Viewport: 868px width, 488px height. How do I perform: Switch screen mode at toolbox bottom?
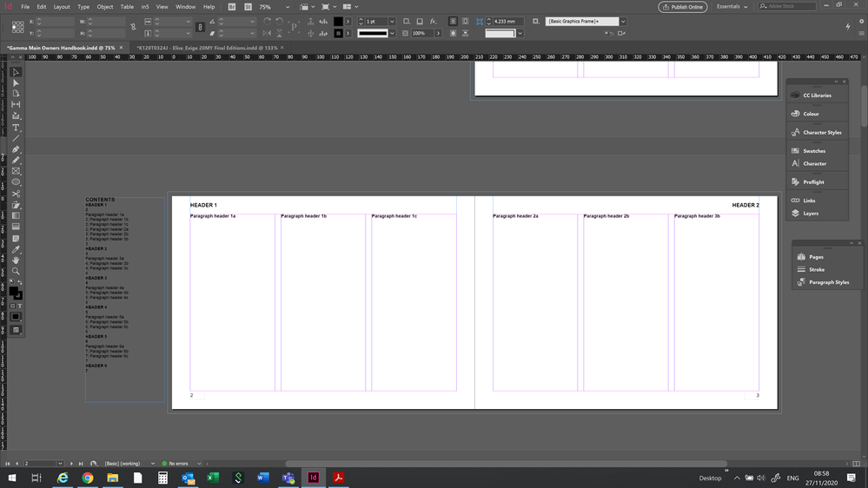16,330
